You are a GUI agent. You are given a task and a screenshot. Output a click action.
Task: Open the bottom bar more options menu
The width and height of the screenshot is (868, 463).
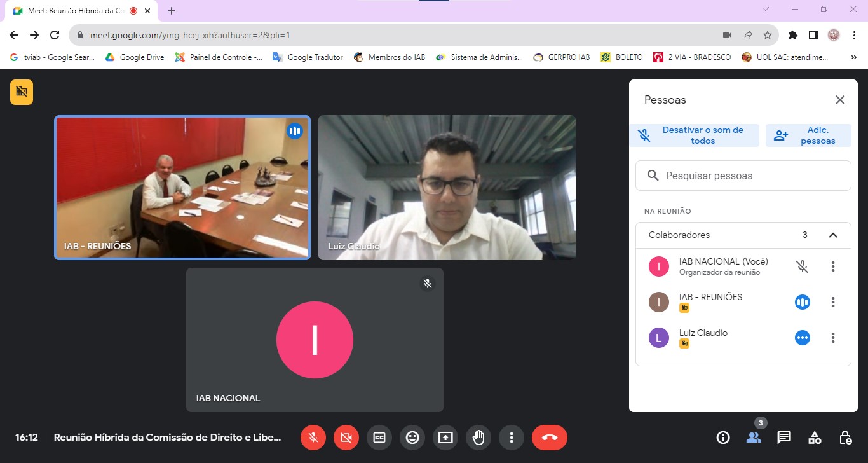(x=511, y=438)
